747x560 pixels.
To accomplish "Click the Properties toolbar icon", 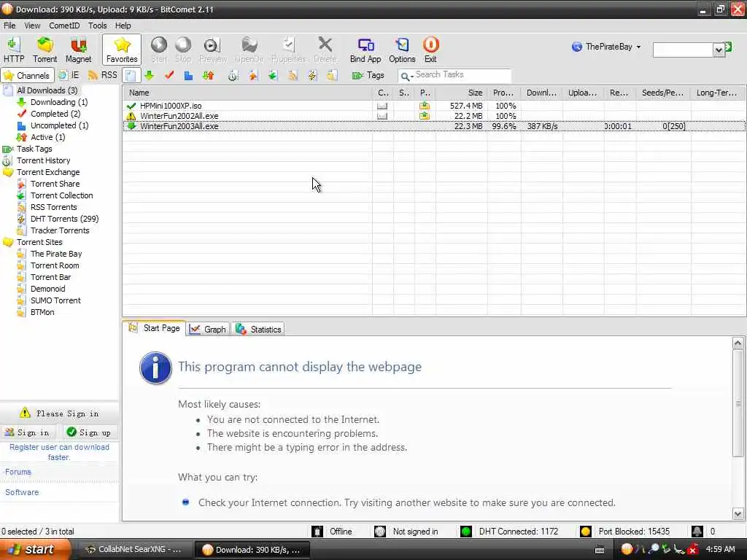I will point(288,50).
